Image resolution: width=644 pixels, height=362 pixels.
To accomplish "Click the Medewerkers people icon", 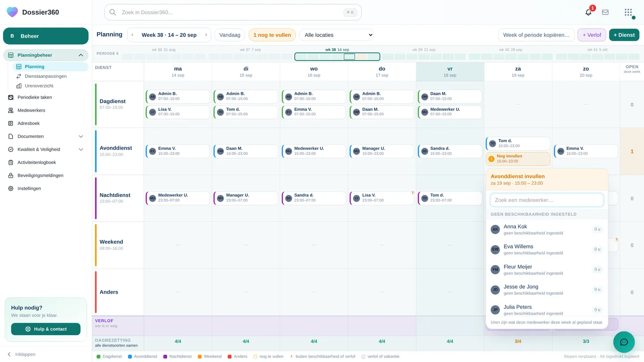I will click(x=11, y=110).
